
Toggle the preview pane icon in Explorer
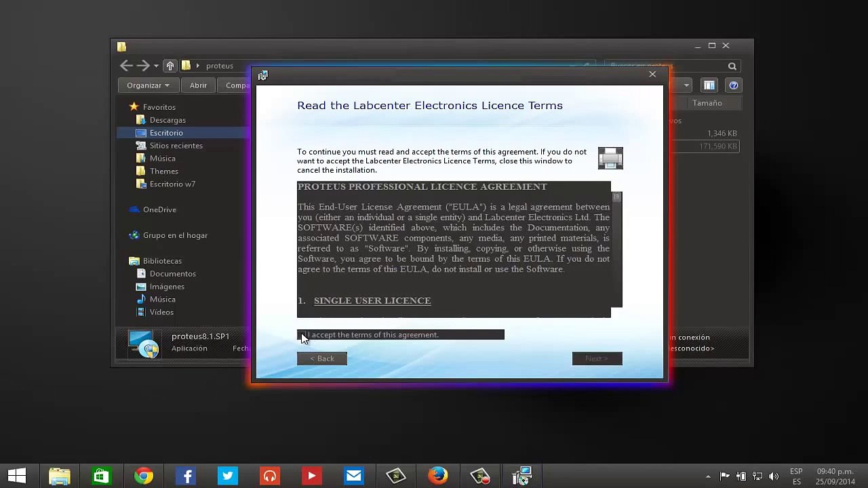tap(709, 85)
